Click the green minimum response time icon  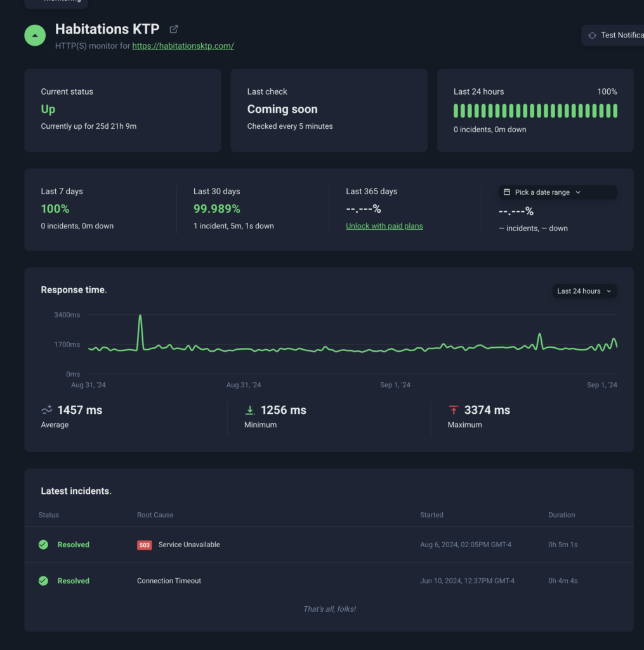tap(250, 411)
